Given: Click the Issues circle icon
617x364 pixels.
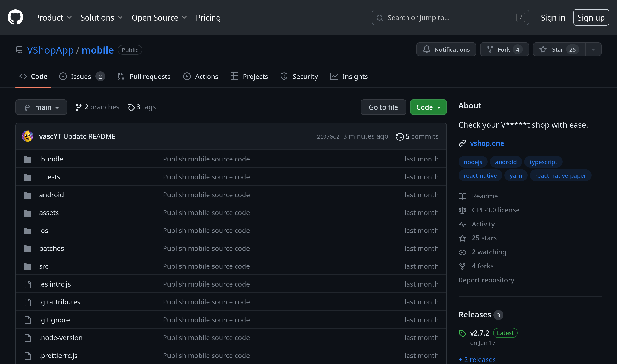Looking at the screenshot, I should pyautogui.click(x=63, y=76).
